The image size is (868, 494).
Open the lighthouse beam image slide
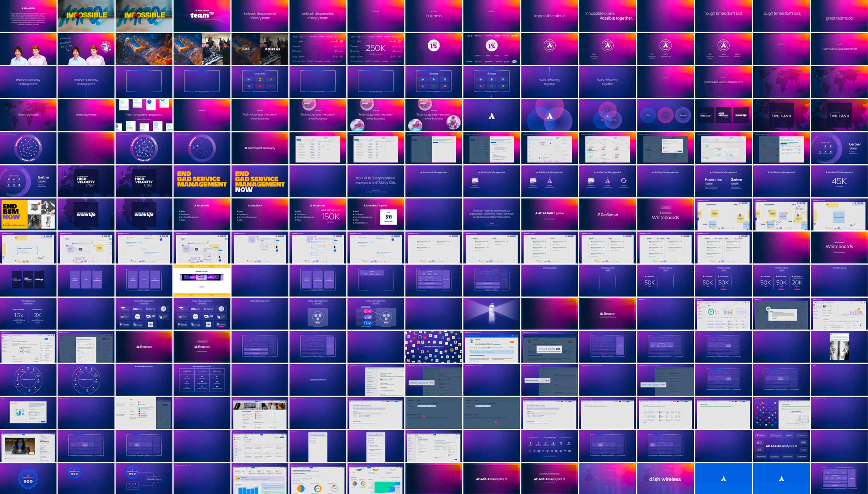492,313
